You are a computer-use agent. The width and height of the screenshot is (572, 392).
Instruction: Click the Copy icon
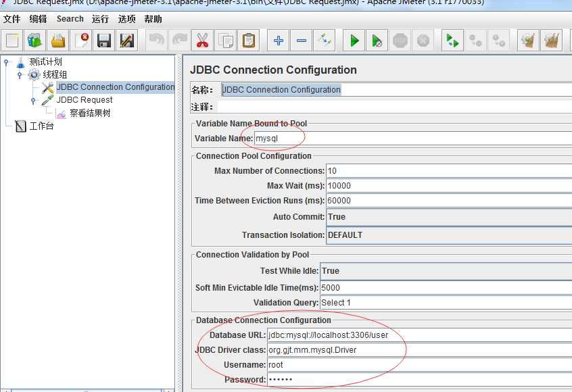coord(225,41)
